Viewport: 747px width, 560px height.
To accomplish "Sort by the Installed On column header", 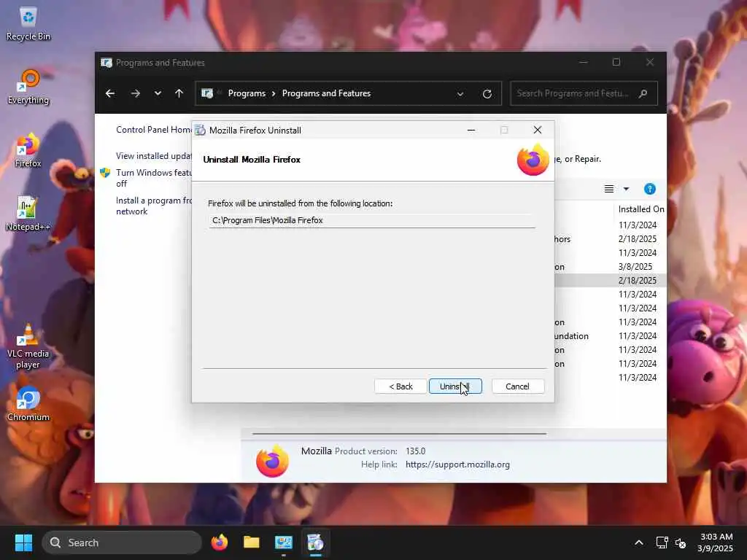I will tap(640, 209).
